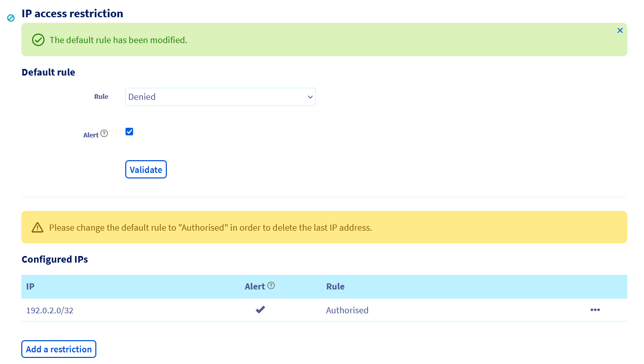Open the Rule dropdown showing Denied
The height and width of the screenshot is (364, 644).
(x=220, y=97)
